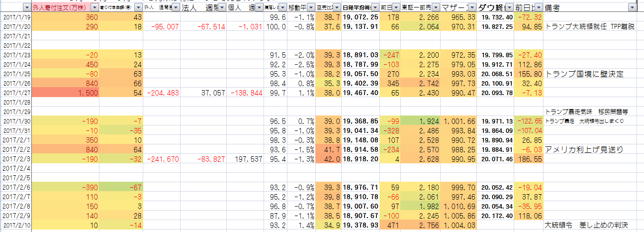Open the date column filter arrow
Image resolution: width=644 pixels, height=232 pixels.
pyautogui.click(x=26, y=8)
